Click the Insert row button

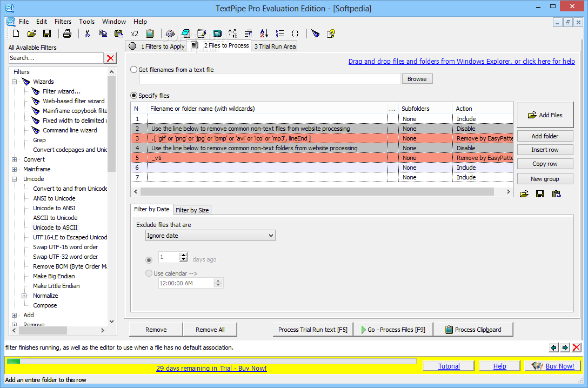pyautogui.click(x=545, y=150)
